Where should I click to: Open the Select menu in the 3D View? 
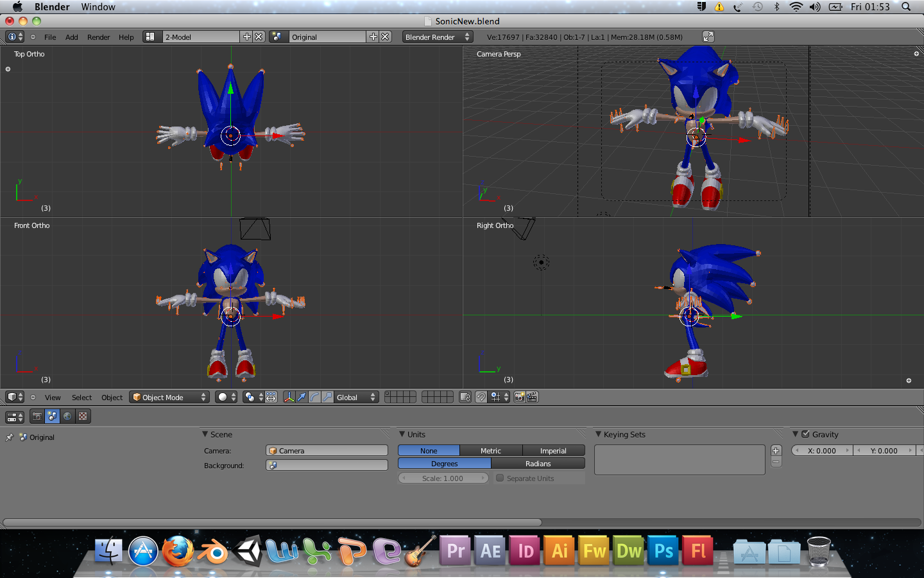tap(81, 397)
